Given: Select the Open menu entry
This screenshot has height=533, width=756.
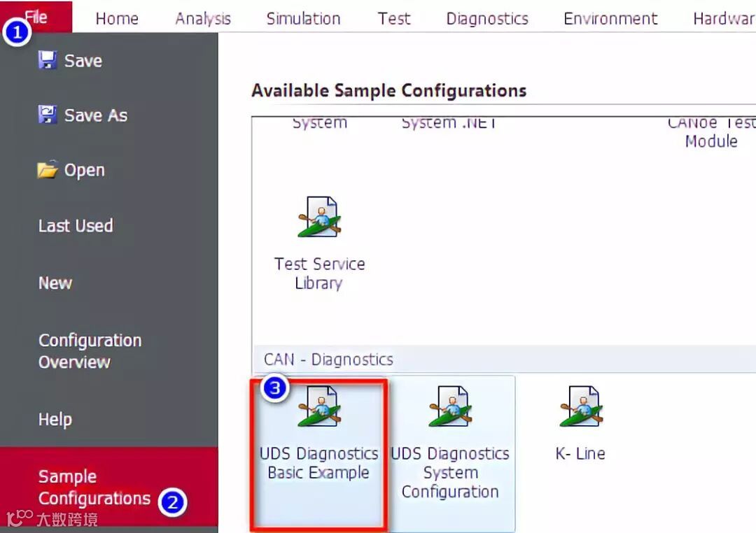Looking at the screenshot, I should tap(85, 170).
